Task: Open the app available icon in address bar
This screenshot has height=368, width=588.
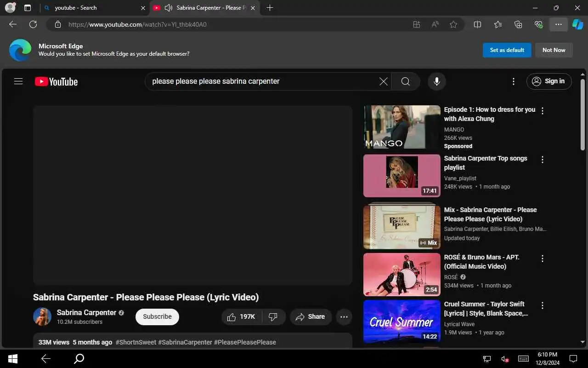Action: 417,24
